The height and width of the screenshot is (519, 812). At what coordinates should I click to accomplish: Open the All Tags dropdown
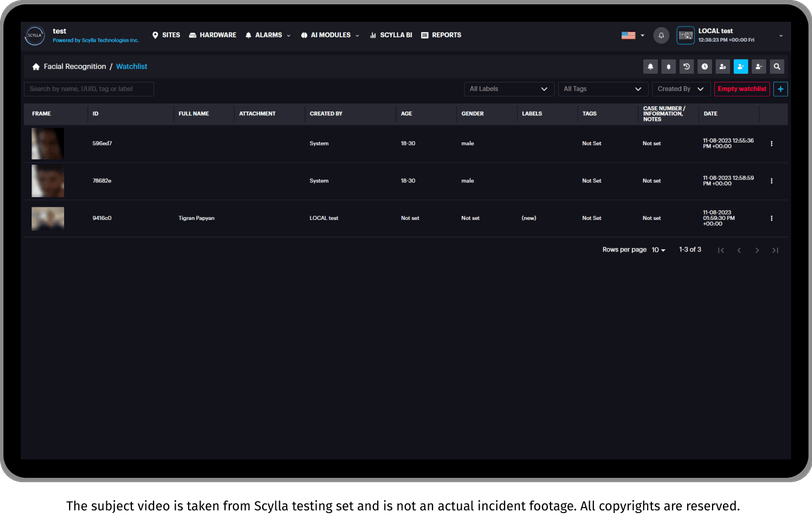603,89
